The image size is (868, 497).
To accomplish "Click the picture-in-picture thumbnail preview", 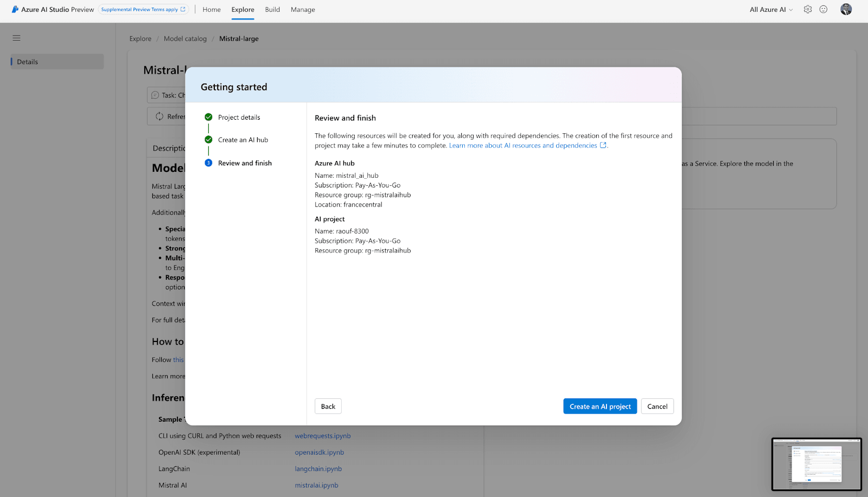I will (x=816, y=464).
